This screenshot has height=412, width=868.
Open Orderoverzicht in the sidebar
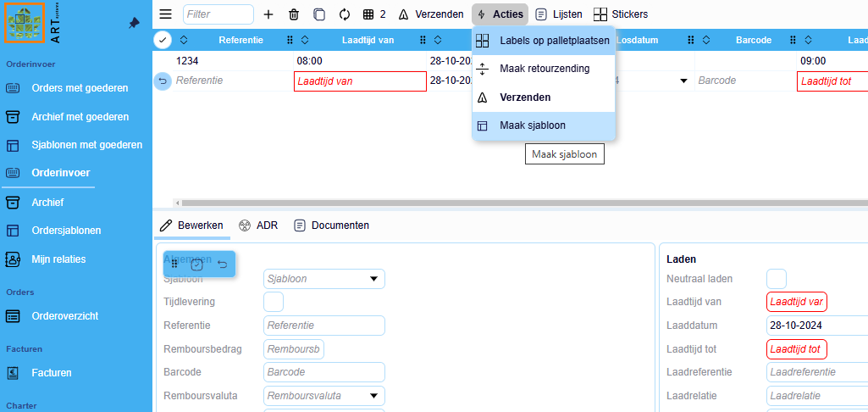pyautogui.click(x=65, y=316)
